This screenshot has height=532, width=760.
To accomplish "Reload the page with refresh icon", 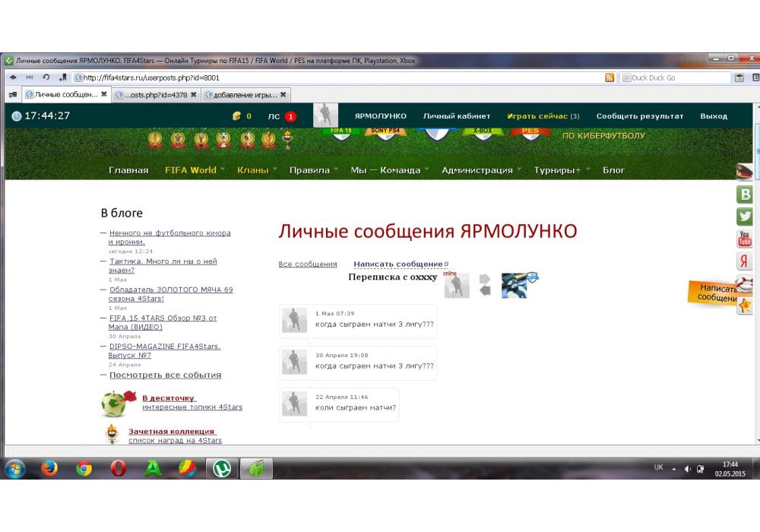I will 46,77.
